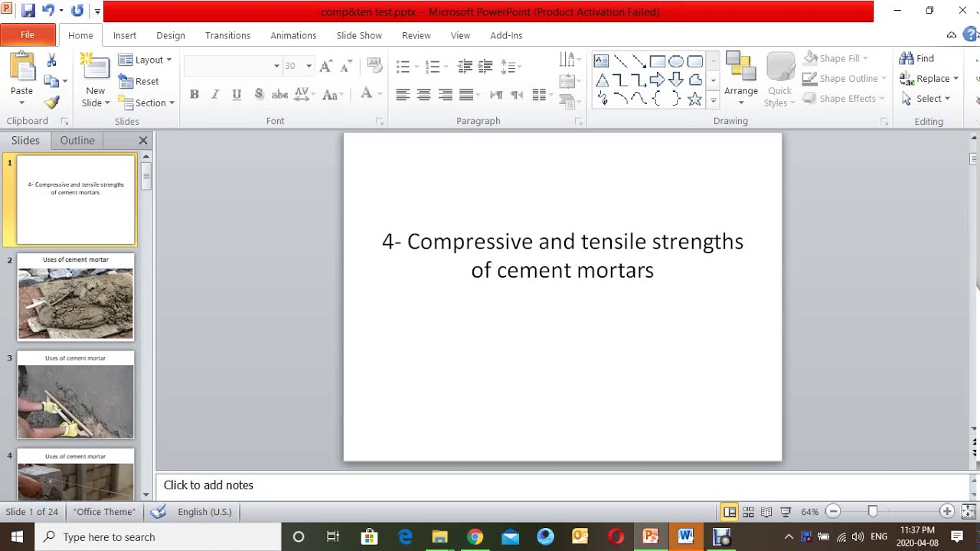
Task: Click the zoom out minus button
Action: pyautogui.click(x=834, y=512)
